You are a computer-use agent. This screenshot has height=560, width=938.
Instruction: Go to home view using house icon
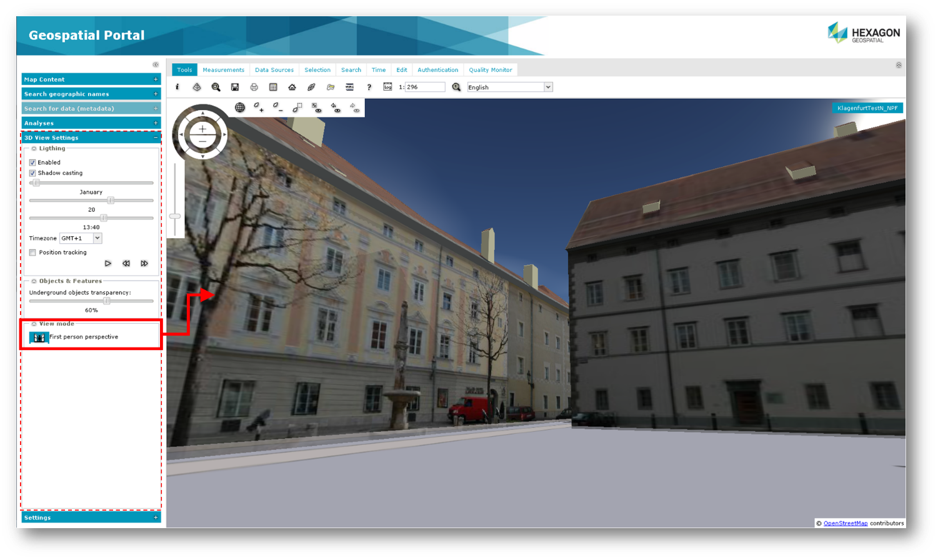point(292,87)
